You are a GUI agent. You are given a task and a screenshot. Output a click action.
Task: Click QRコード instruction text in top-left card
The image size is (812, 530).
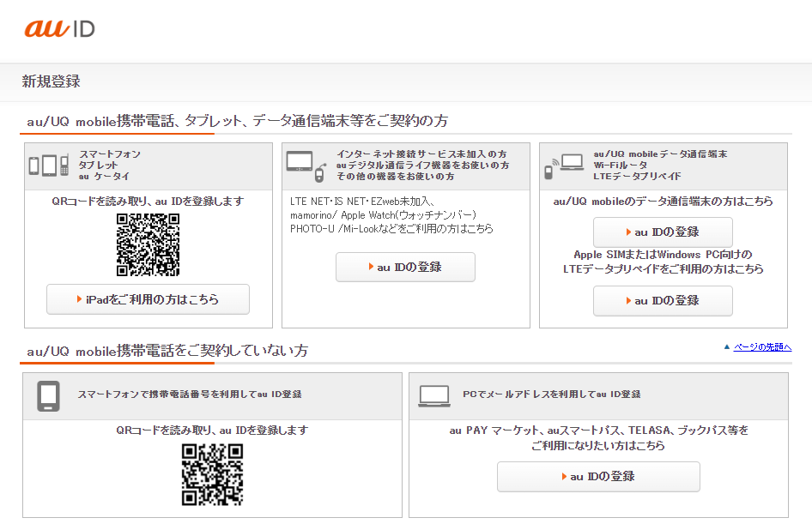click(148, 202)
